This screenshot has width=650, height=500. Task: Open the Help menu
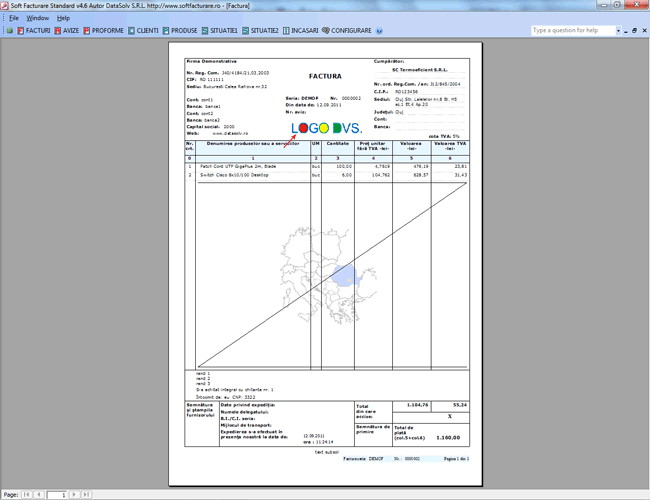(x=63, y=18)
